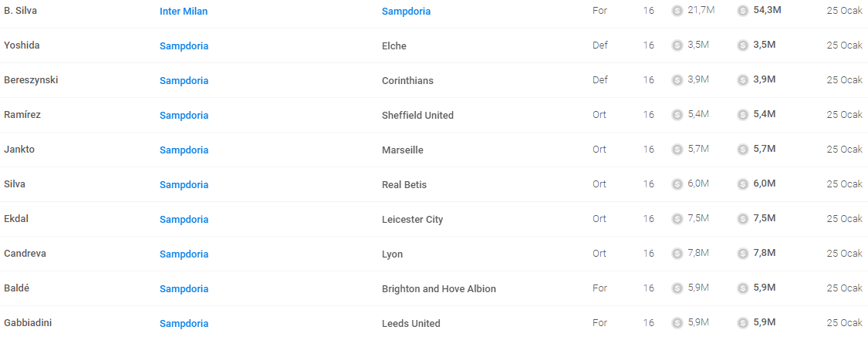868x340 pixels.
Task: Click coin icon beside Jankto's grey 5,7M
Action: pyautogui.click(x=677, y=150)
